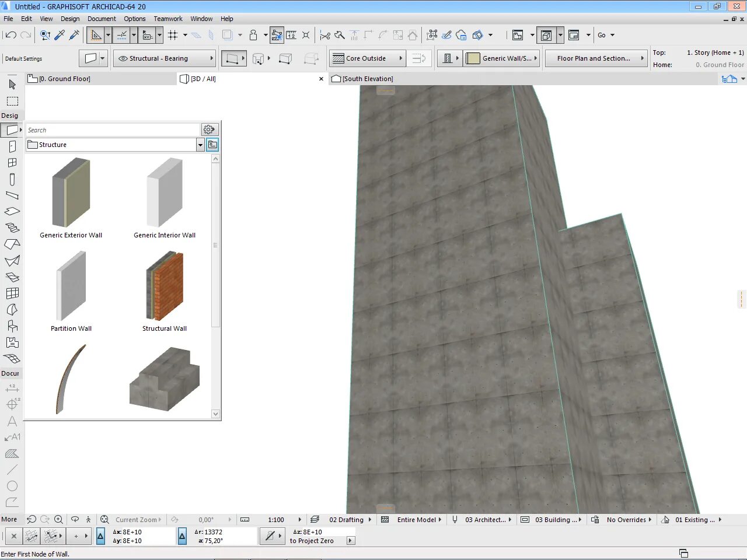This screenshot has height=560, width=747.
Task: Open the 01 Existing renovation filter
Action: [698, 520]
